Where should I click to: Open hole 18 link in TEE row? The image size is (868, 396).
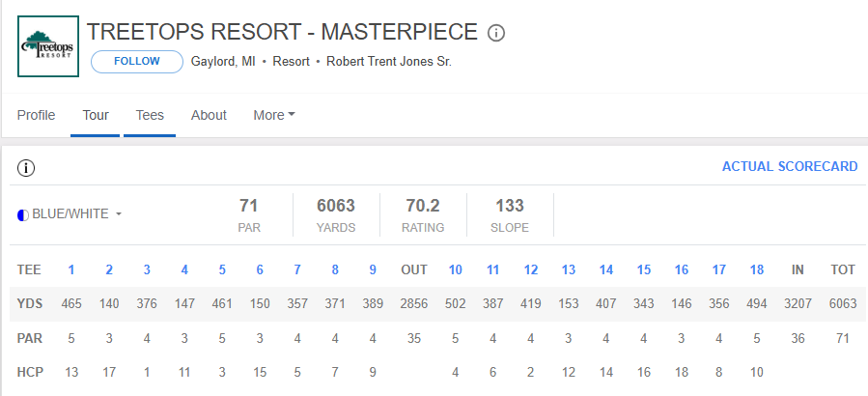point(757,269)
